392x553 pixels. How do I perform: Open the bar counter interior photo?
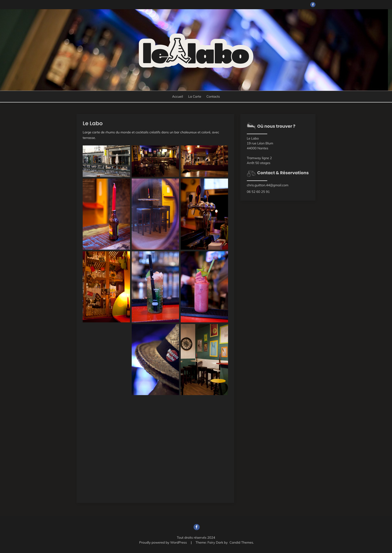click(204, 161)
